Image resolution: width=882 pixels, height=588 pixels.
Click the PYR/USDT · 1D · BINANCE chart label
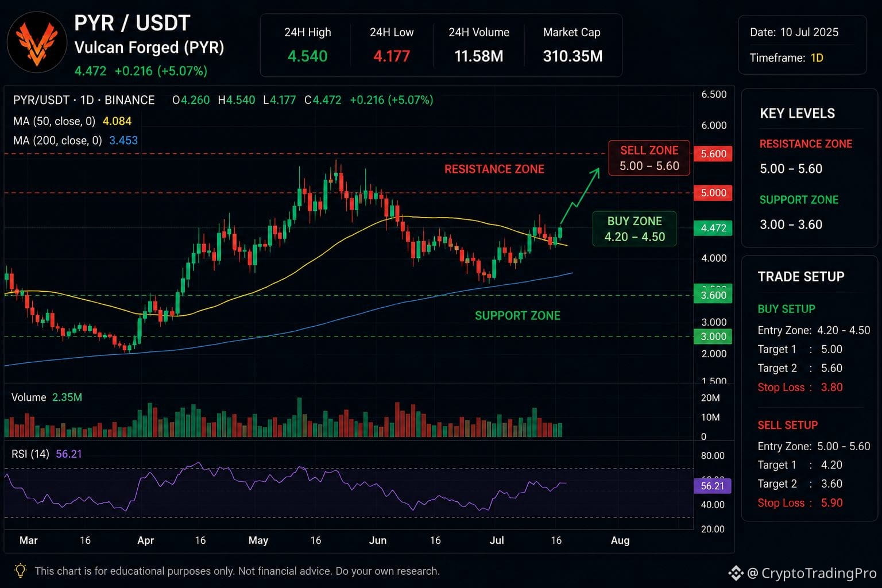84,100
